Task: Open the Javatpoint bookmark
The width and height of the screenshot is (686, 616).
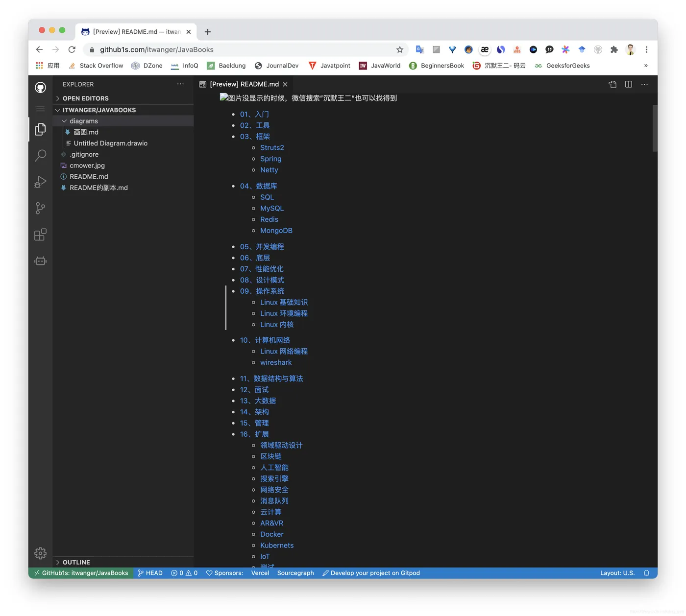Action: pyautogui.click(x=330, y=66)
